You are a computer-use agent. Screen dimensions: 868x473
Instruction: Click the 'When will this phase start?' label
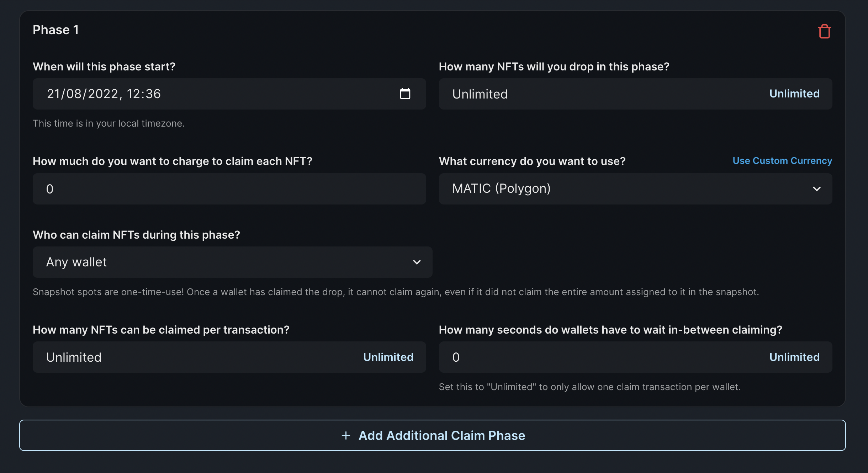(x=104, y=67)
